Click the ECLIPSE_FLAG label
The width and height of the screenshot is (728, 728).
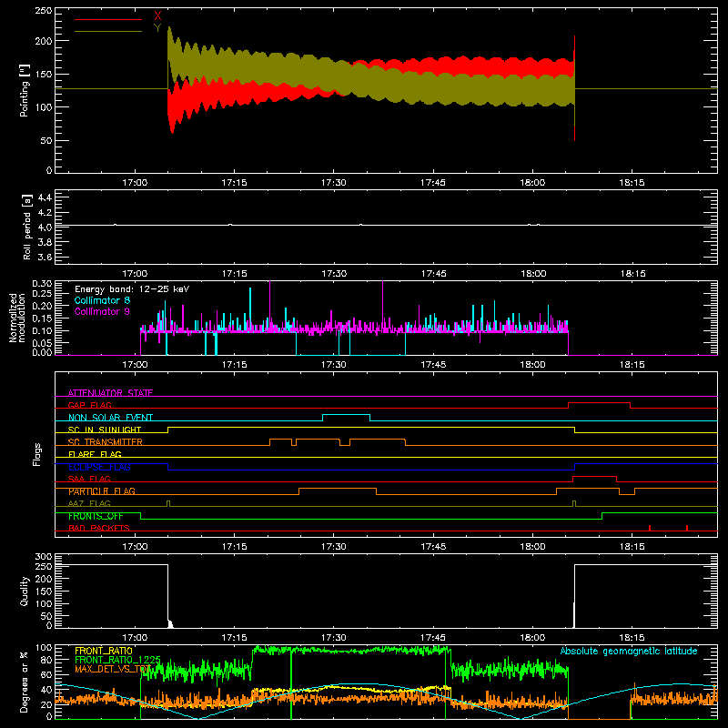(x=99, y=467)
